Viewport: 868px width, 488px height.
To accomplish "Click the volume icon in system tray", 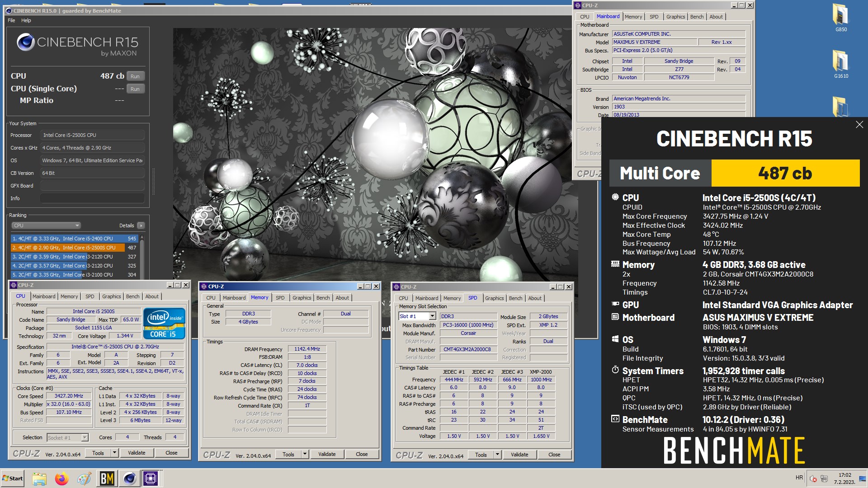I will point(813,478).
